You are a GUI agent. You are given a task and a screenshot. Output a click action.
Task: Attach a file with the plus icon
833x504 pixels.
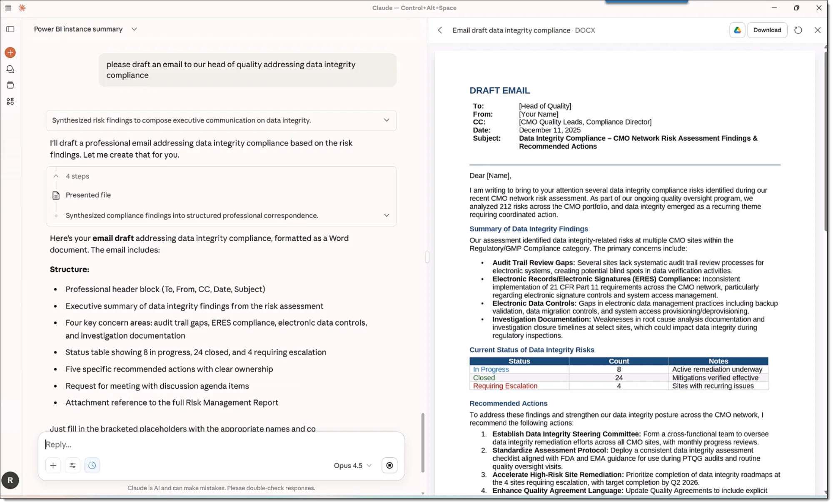(53, 465)
